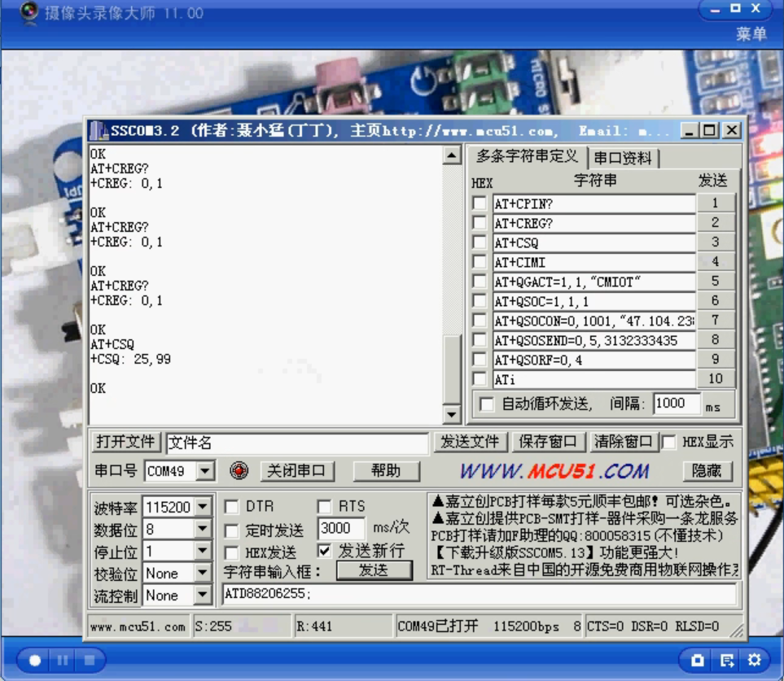Click the 文件名 file name field

point(297,443)
